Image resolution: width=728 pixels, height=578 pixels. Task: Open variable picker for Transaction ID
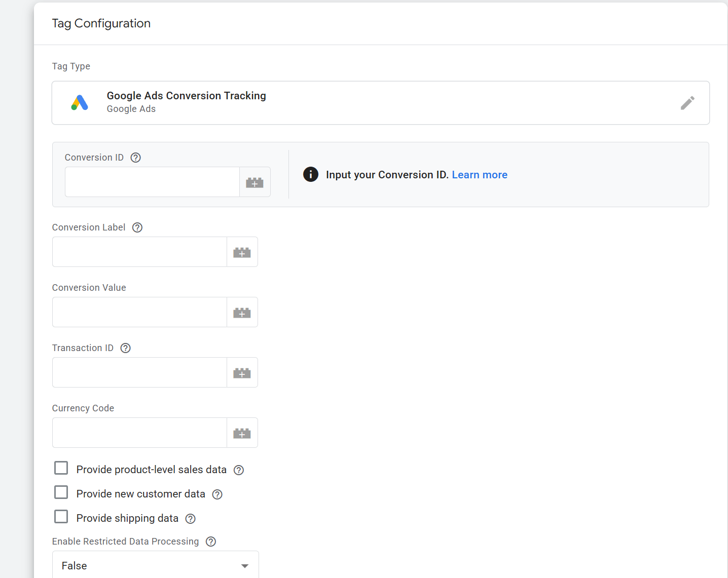coord(242,373)
